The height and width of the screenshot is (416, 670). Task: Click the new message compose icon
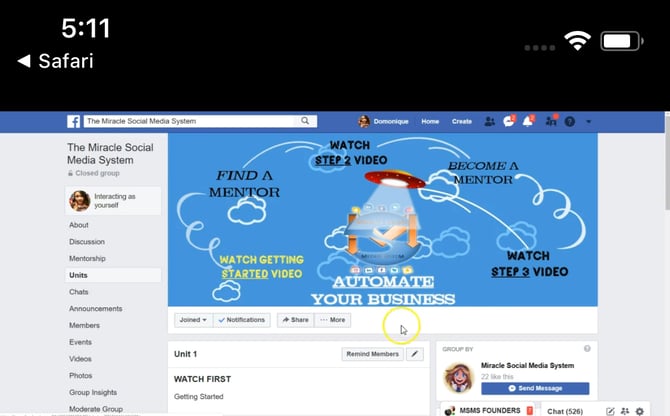coord(610,411)
